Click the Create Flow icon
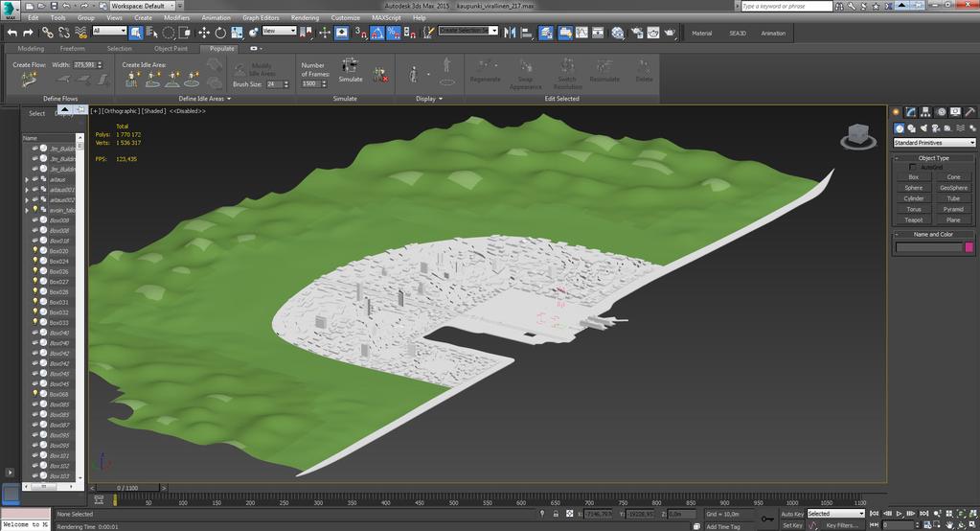 (29, 80)
